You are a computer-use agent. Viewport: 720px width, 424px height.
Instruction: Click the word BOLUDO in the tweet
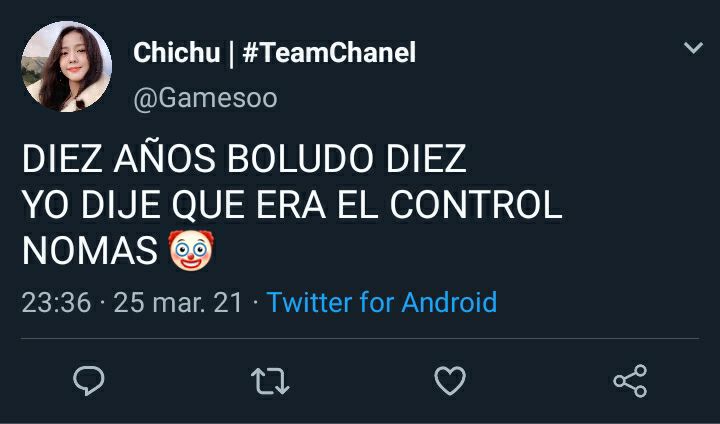click(300, 159)
